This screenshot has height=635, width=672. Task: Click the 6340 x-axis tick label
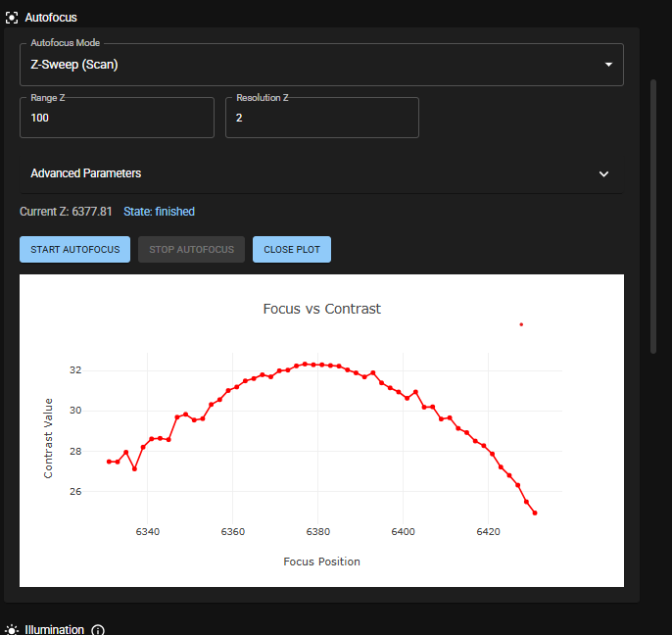pyautogui.click(x=147, y=532)
